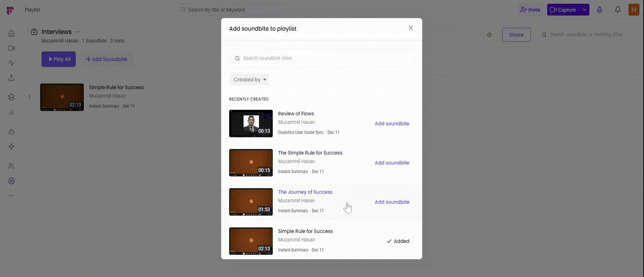
Task: Expand the Created by filter dropdown
Action: point(249,79)
